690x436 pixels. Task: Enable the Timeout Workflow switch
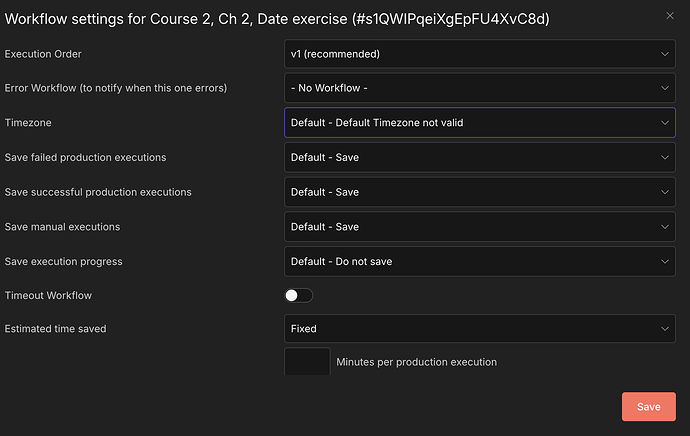tap(298, 296)
